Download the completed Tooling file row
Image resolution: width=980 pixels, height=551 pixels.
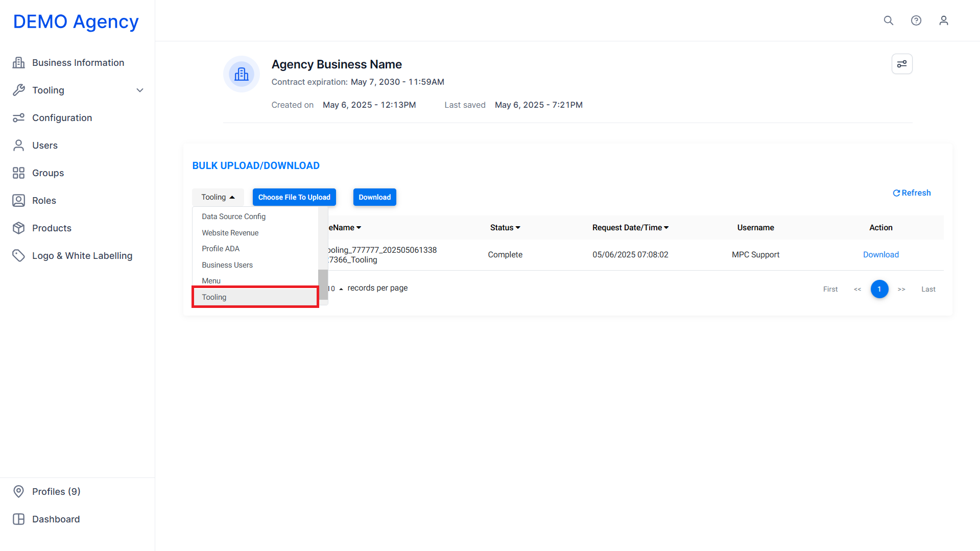click(881, 255)
